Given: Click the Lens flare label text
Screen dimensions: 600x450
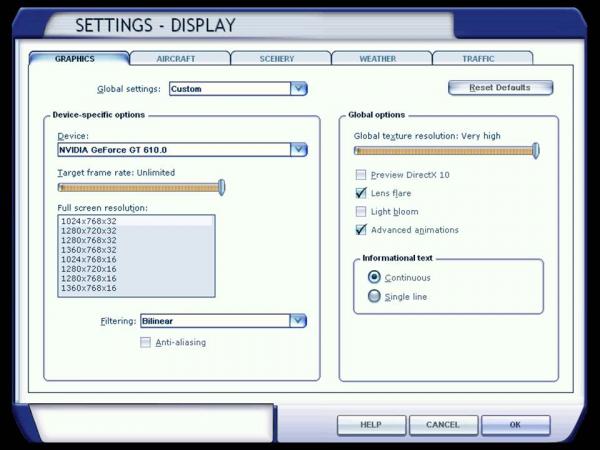Looking at the screenshot, I should 391,193.
